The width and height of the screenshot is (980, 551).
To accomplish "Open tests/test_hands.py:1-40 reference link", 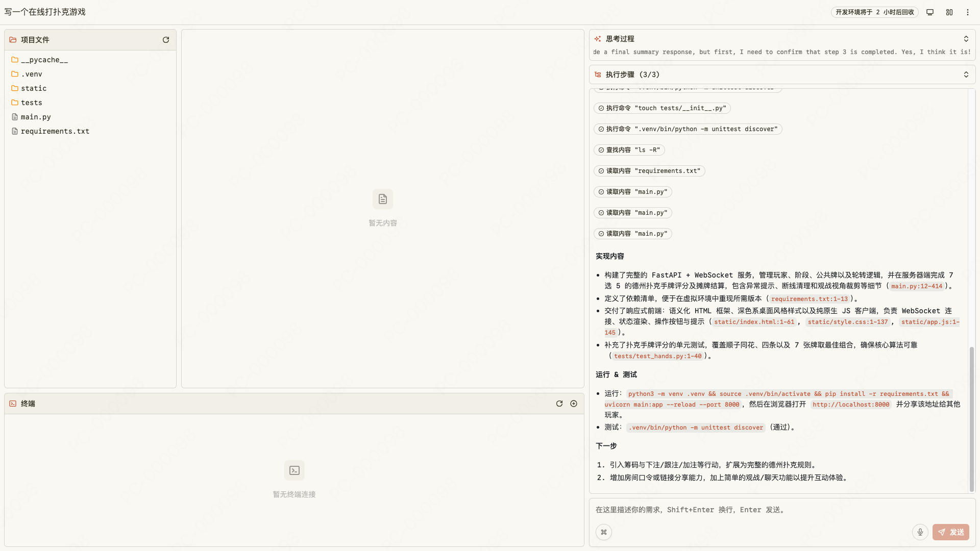I will point(657,356).
